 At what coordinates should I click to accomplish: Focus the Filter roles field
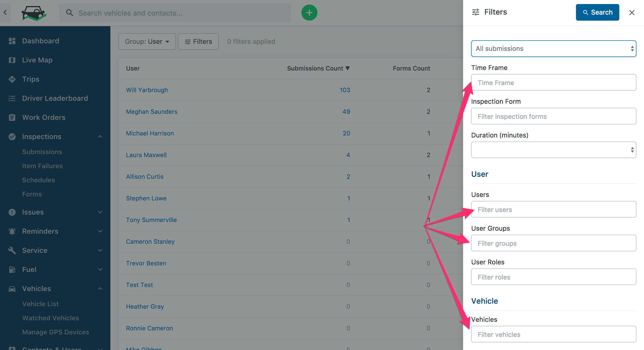[x=554, y=277]
